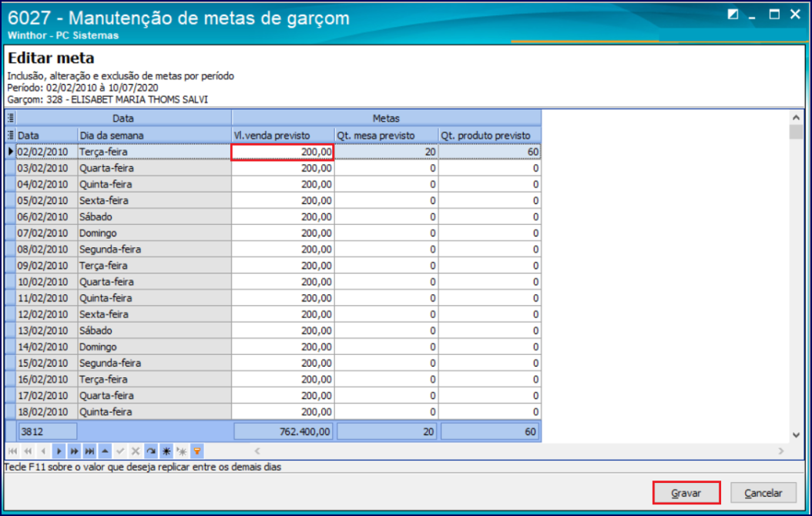Click the Data band header
This screenshot has height=516, width=812.
point(124,118)
